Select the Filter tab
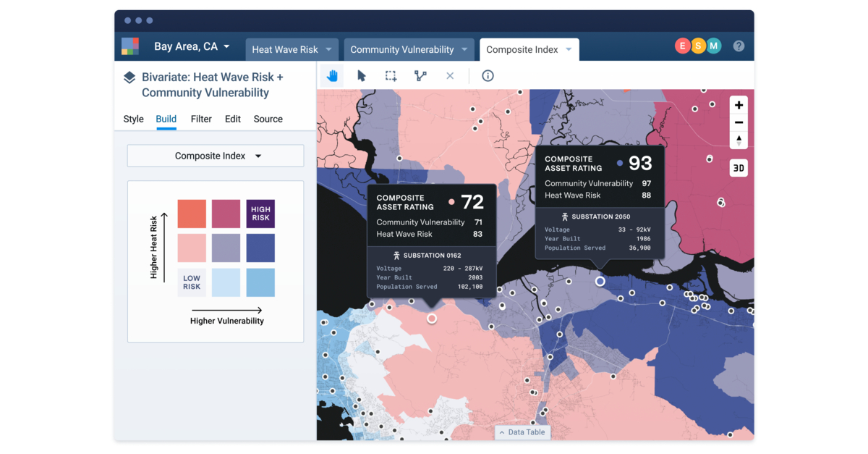The width and height of the screenshot is (868, 454). (x=200, y=119)
